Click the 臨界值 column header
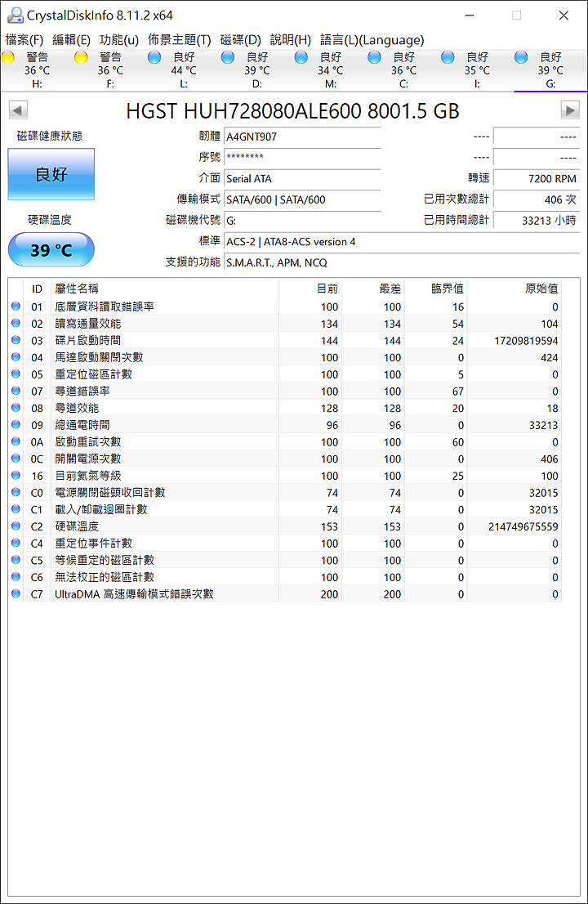This screenshot has width=588, height=904. pyautogui.click(x=436, y=289)
